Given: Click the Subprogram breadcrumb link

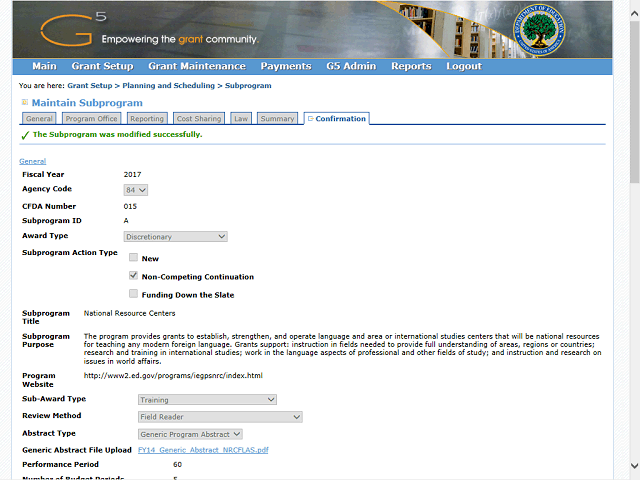Looking at the screenshot, I should click(248, 86).
